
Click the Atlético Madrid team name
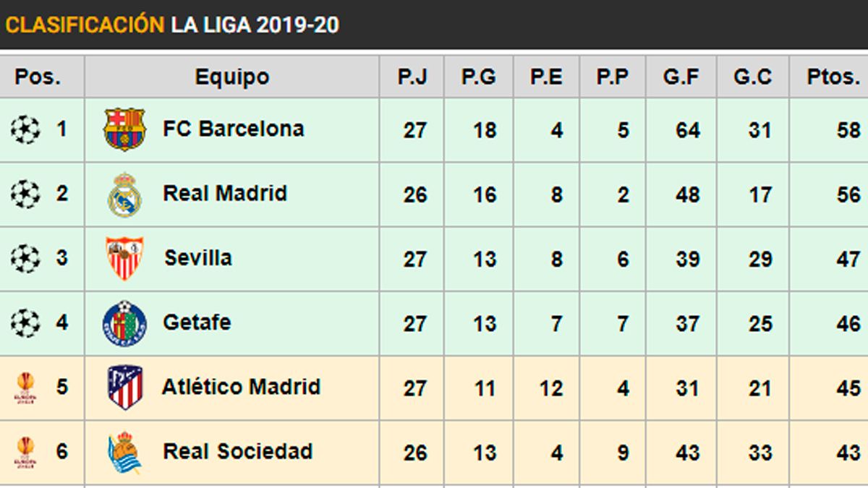(x=241, y=387)
